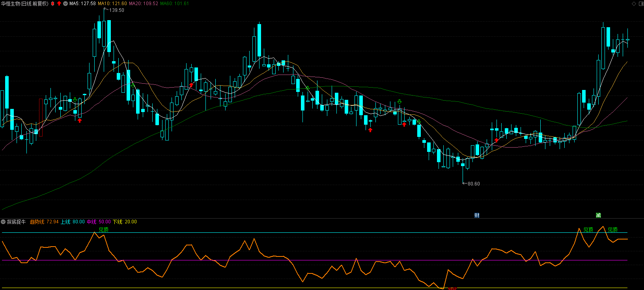Click the MA5: 127.58 label
644x290 pixels.
click(x=82, y=4)
